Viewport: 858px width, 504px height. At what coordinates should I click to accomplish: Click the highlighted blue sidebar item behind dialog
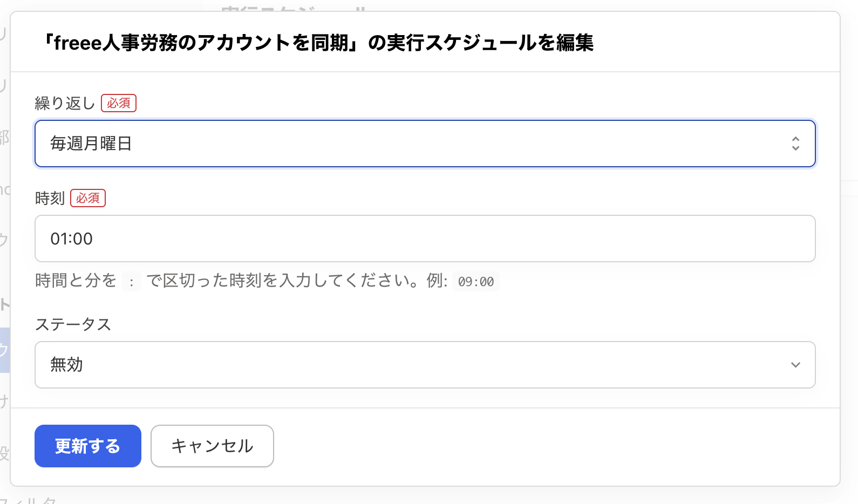click(x=5, y=350)
